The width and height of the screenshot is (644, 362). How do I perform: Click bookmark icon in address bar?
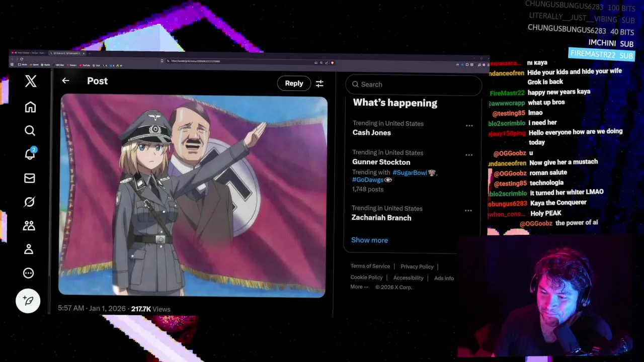point(162,61)
